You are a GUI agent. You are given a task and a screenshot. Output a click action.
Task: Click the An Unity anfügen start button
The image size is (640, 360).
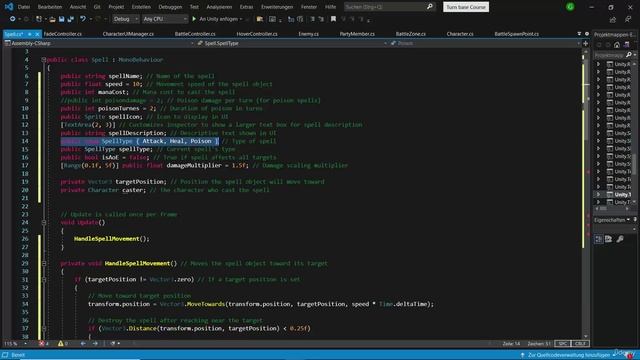pyautogui.click(x=216, y=19)
